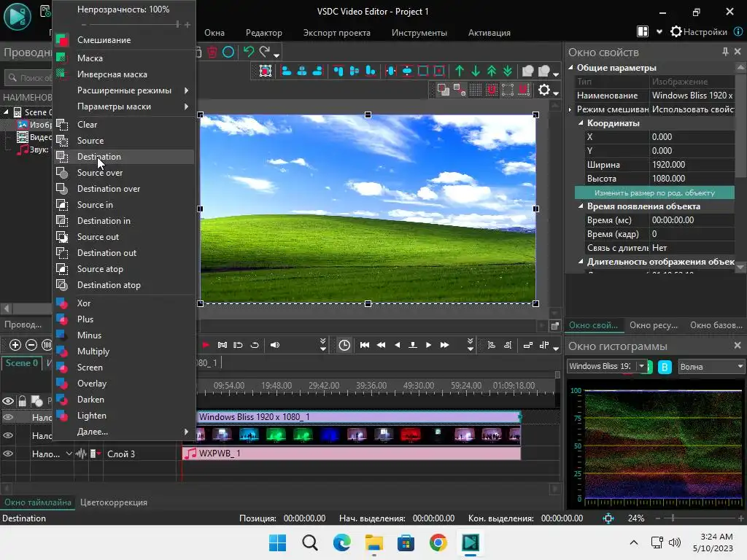Open the Волна histogram type dropdown
Screen dimensions: 747x560
pyautogui.click(x=711, y=367)
